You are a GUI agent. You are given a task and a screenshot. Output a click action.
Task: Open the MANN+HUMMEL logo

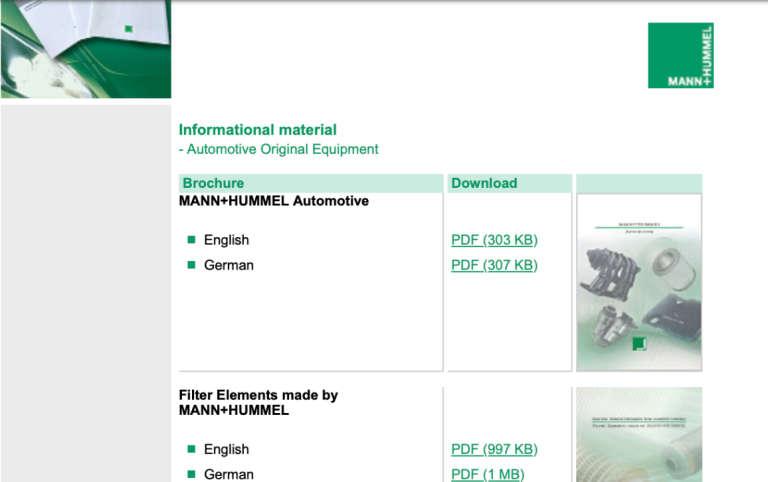pos(680,55)
